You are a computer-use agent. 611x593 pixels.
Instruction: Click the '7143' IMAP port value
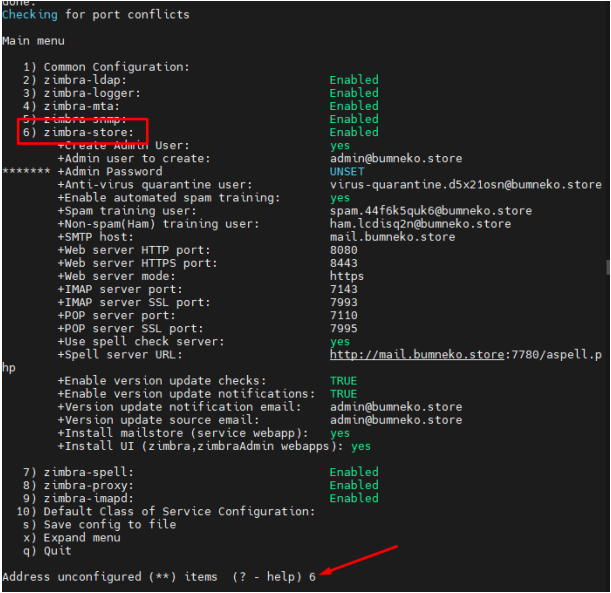click(344, 289)
